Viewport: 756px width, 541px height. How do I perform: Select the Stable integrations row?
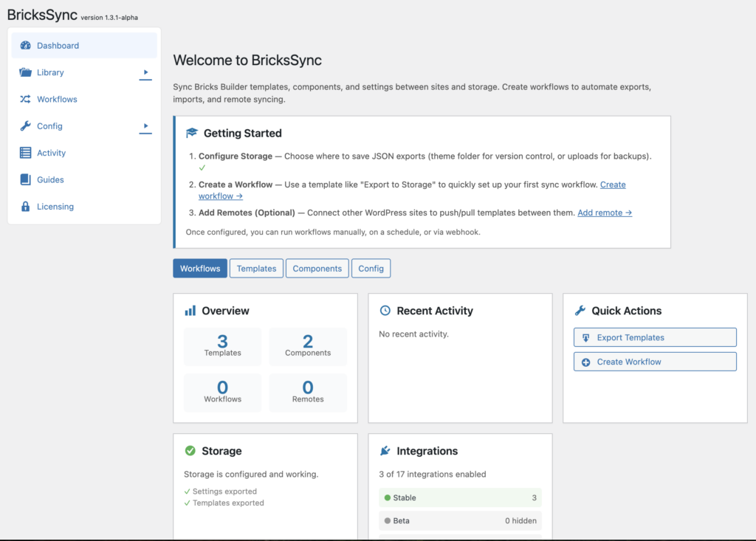click(460, 498)
